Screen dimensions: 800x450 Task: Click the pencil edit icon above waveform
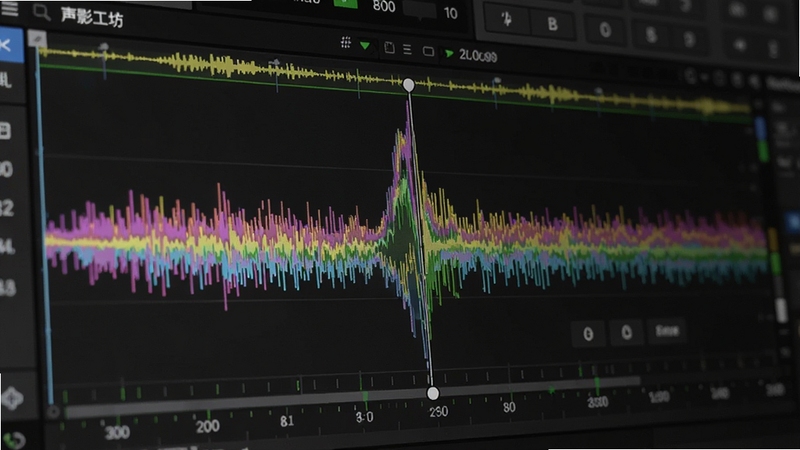coord(37,39)
